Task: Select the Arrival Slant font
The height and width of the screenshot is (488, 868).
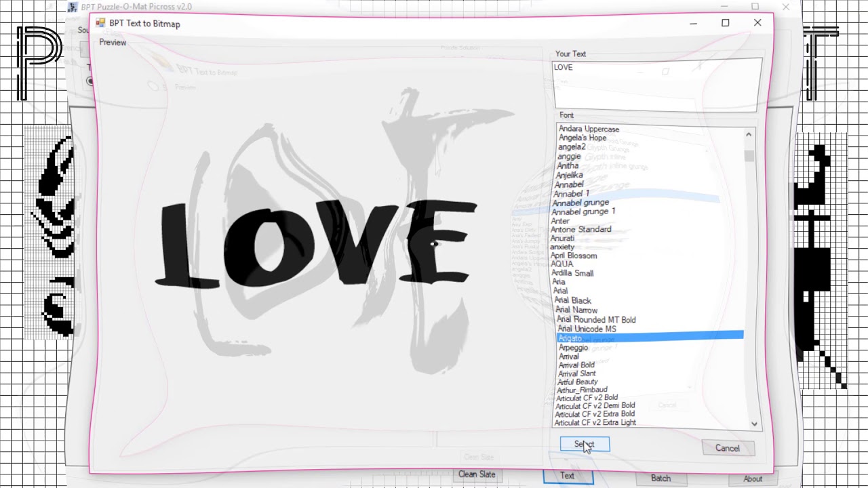Action: coord(577,373)
